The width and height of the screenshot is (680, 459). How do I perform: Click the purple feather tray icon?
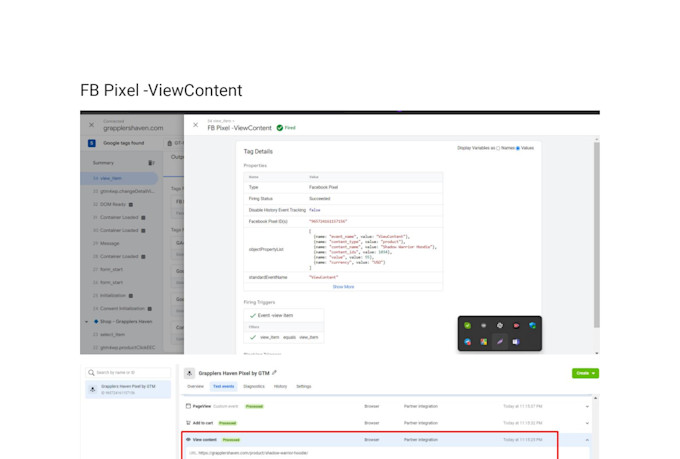pos(500,342)
